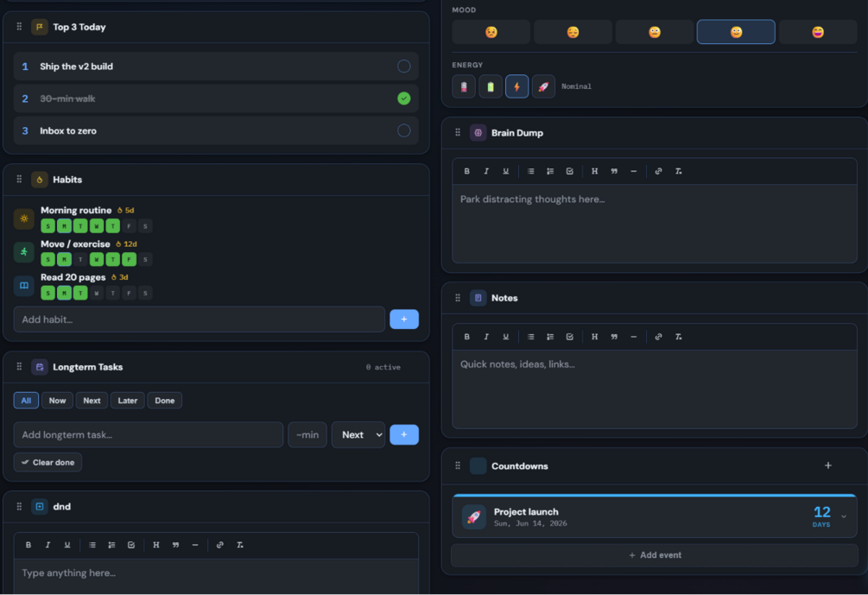The image size is (868, 595).
Task: Insert link in Brain Dump editor
Action: pos(658,171)
